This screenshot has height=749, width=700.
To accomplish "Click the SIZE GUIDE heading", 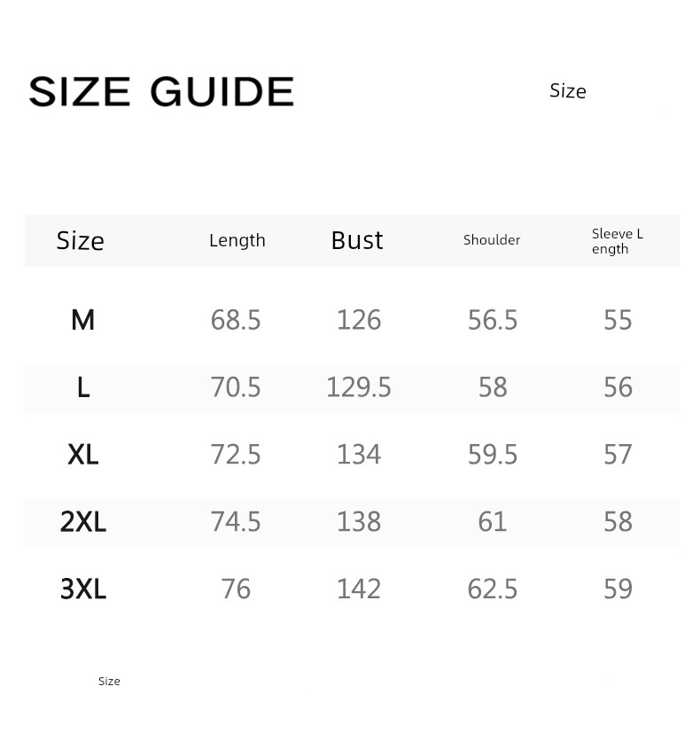I will [161, 92].
